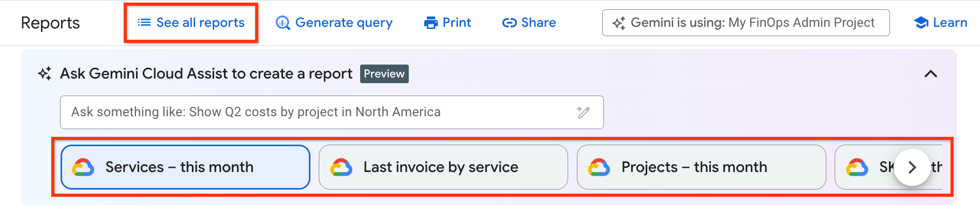Click the magic pencil icon in the prompt field
The height and width of the screenshot is (219, 980).
click(x=583, y=112)
